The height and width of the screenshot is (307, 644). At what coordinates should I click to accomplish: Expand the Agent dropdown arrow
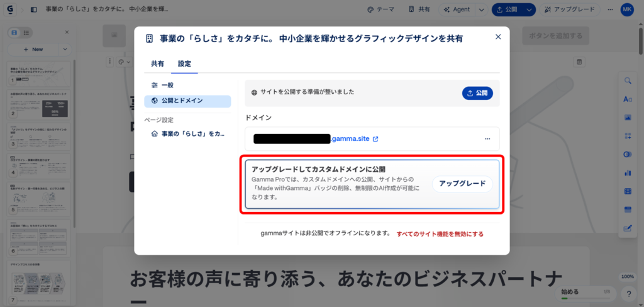tap(481, 10)
